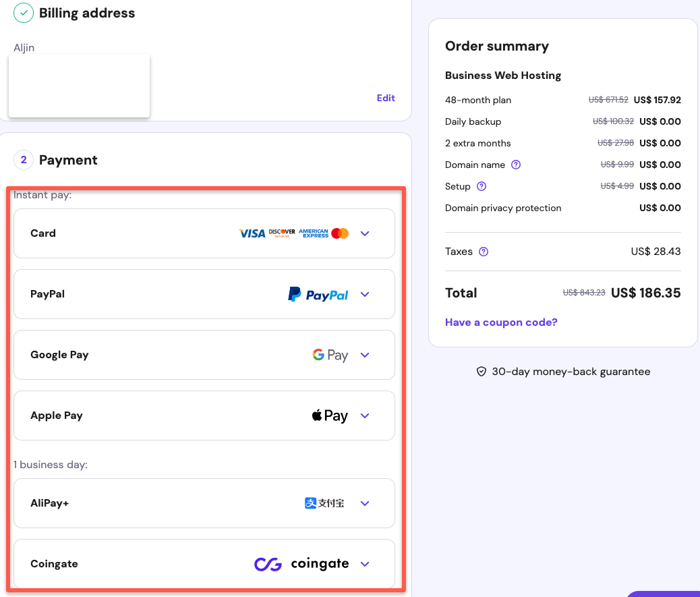Expand the PayPal payment section

pyautogui.click(x=365, y=294)
